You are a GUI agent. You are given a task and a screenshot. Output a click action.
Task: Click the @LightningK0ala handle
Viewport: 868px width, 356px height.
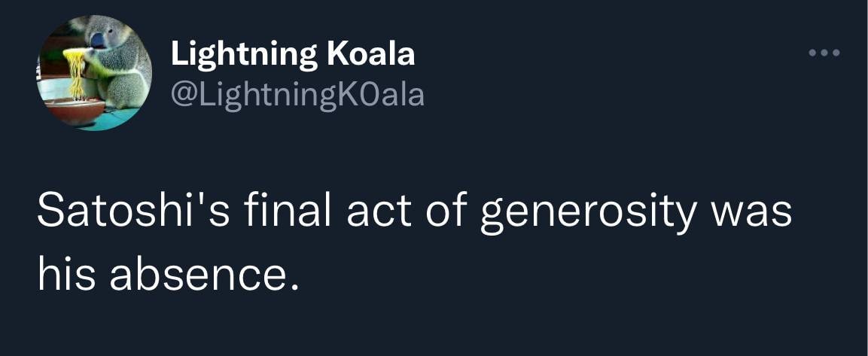point(297,94)
